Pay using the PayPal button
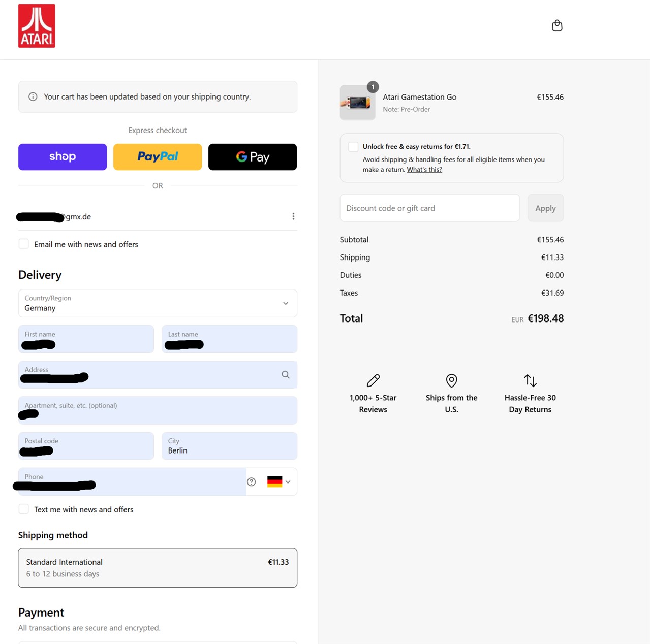This screenshot has width=650, height=644. pos(157,156)
